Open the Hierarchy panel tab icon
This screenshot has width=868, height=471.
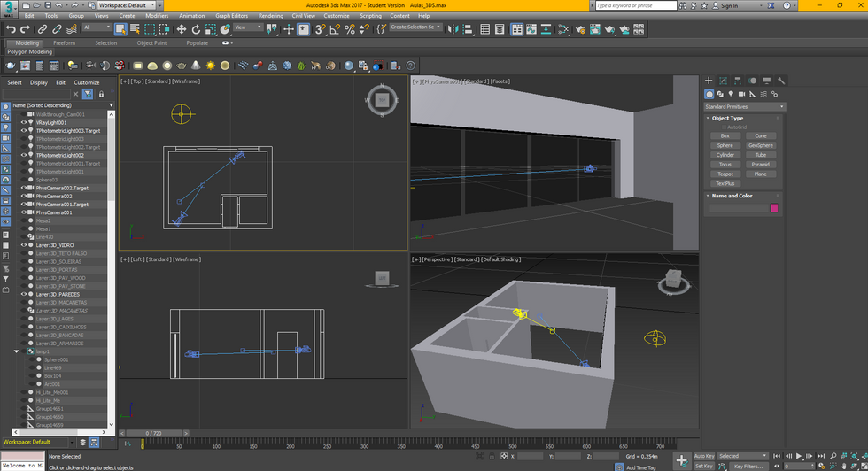737,81
